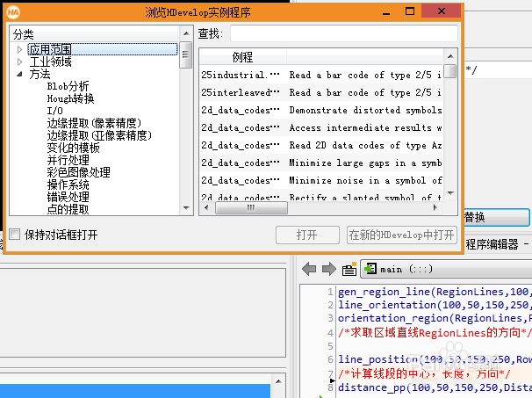This screenshot has width=532, height=398.
Task: Open the main (:::) procedure dropdown
Action: coord(446,269)
